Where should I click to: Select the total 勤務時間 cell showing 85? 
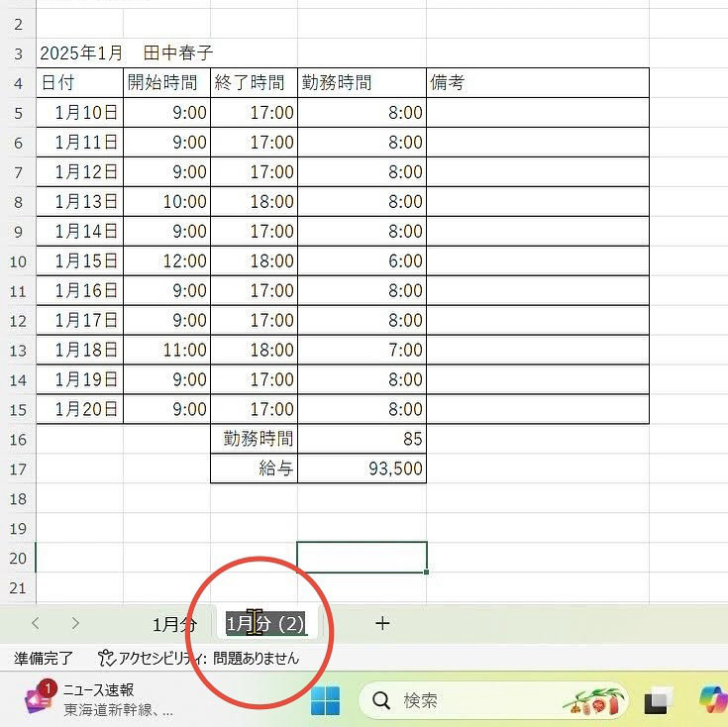[x=362, y=439]
